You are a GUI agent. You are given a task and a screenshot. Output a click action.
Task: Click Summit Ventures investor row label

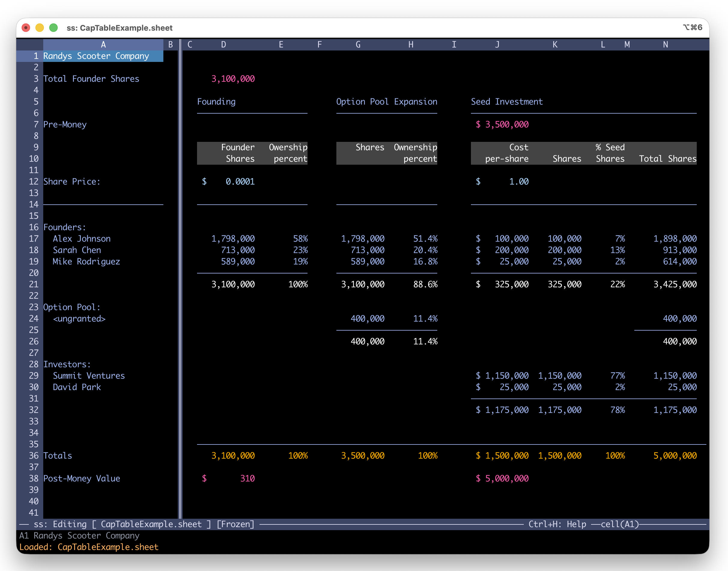tap(89, 376)
